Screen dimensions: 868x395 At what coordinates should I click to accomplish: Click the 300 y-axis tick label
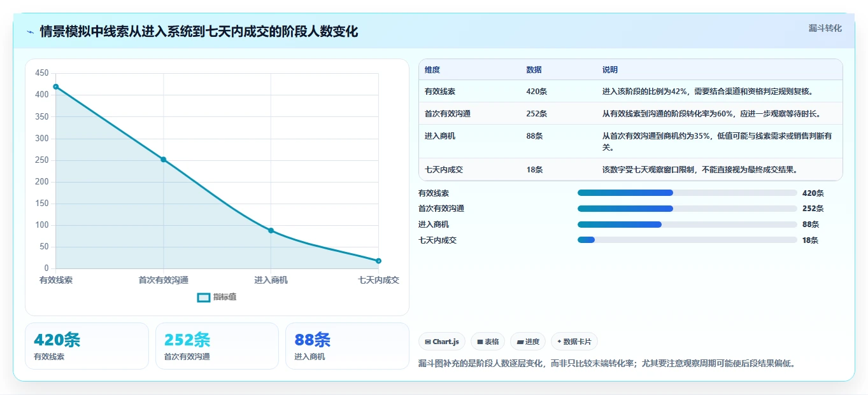tap(42, 138)
